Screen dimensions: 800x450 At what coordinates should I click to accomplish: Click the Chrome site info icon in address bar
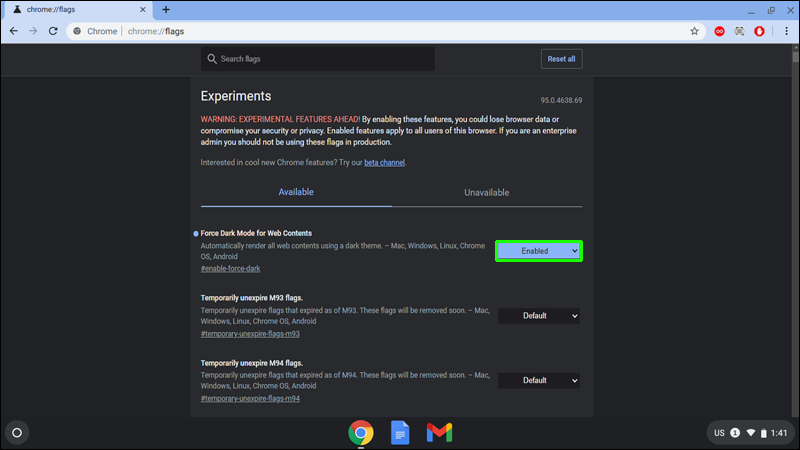tap(77, 31)
